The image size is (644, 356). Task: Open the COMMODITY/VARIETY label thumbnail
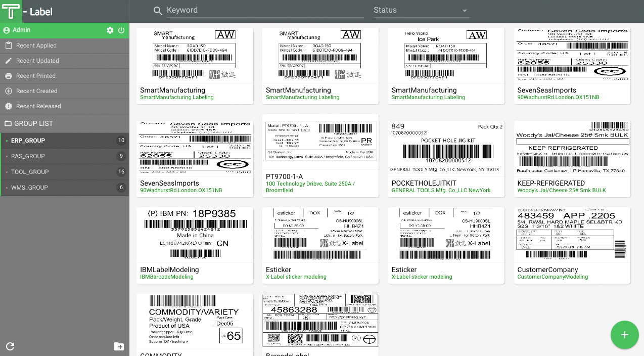pos(195,321)
